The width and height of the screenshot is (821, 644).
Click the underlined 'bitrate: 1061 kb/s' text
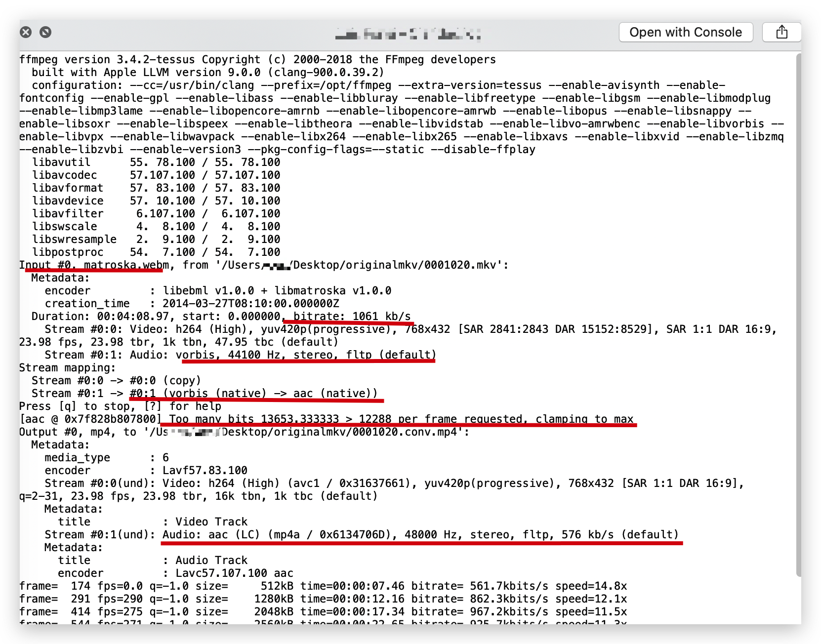352,317
